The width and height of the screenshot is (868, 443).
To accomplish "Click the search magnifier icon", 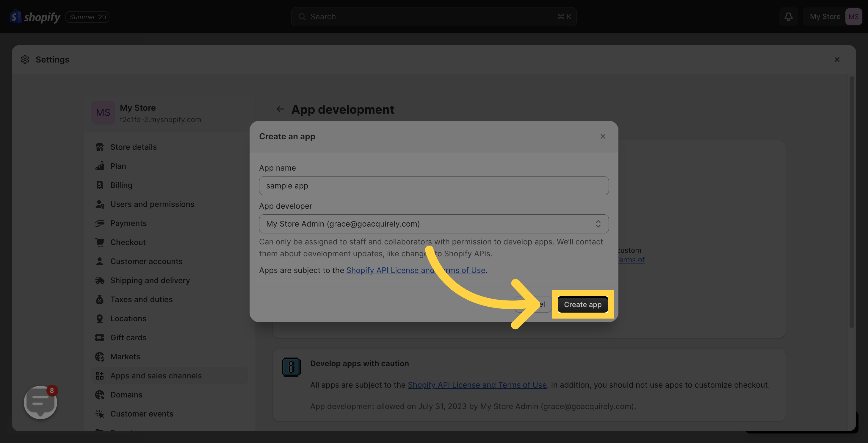I will pyautogui.click(x=302, y=16).
